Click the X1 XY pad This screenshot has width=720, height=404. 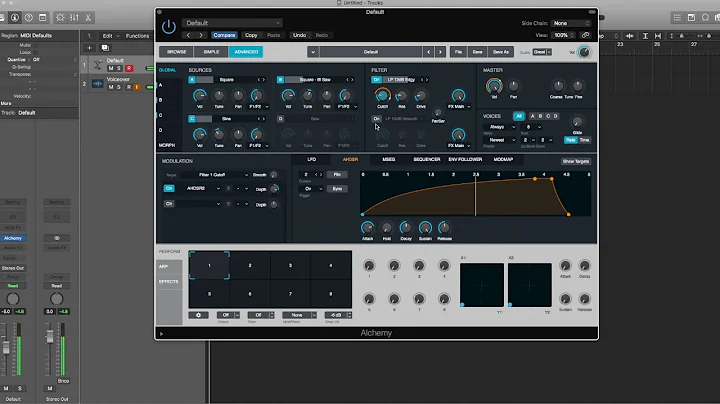click(x=482, y=285)
